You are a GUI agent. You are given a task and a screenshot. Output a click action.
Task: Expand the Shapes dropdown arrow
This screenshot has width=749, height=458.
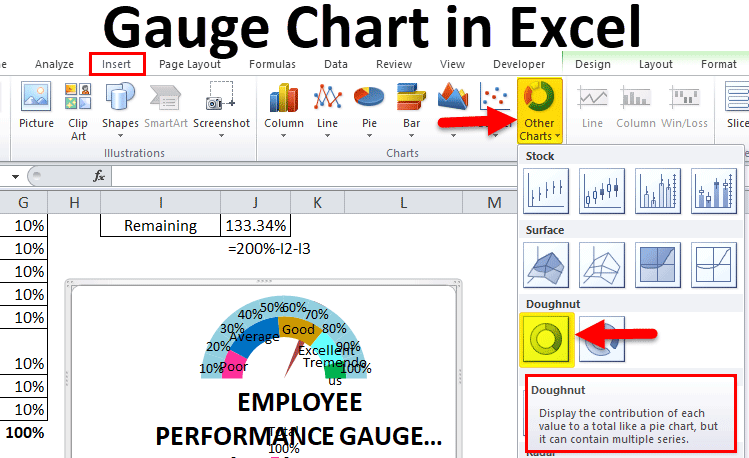(x=120, y=136)
